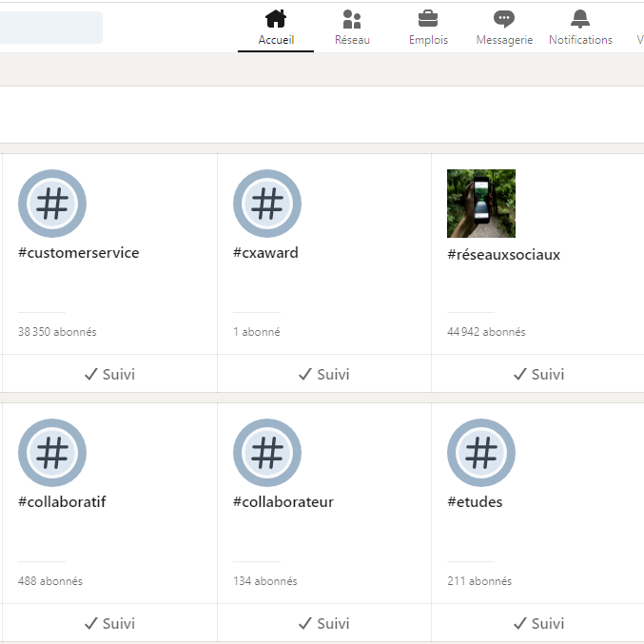This screenshot has width=644, height=644.
Task: Unfollow #collaboratif with the Suivi button
Action: coord(109,623)
